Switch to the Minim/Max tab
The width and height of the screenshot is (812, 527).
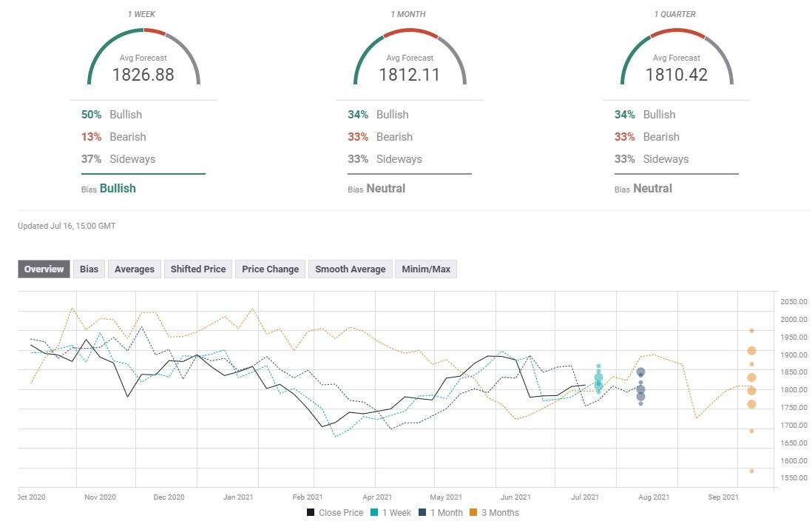point(426,269)
